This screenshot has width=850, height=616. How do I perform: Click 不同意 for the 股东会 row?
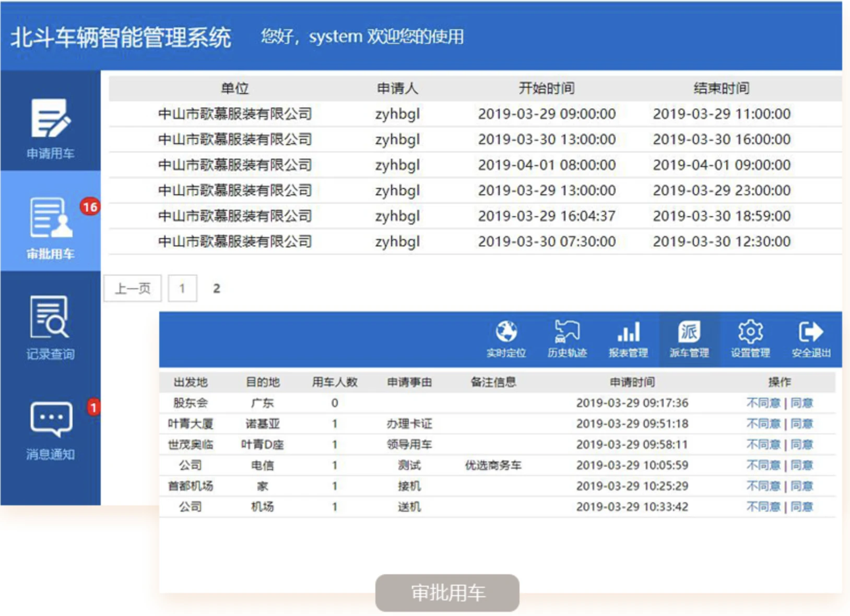click(x=763, y=403)
